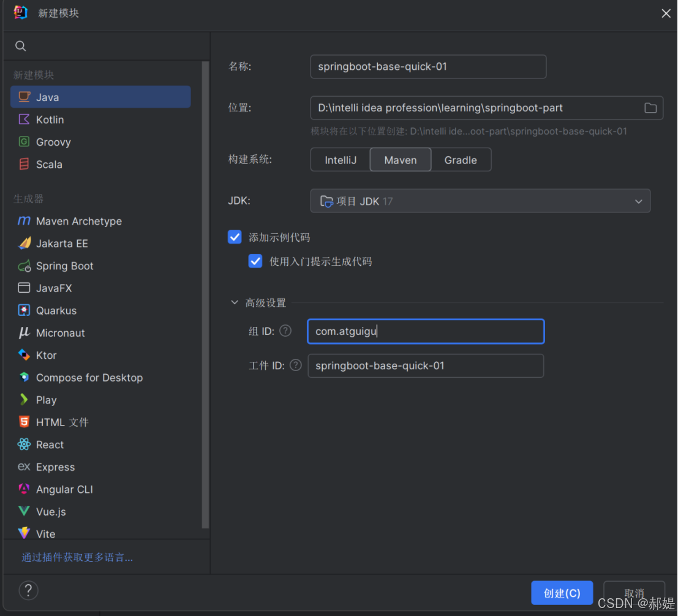Open the folder browser for 位置
This screenshot has height=616, width=678.
pos(650,107)
